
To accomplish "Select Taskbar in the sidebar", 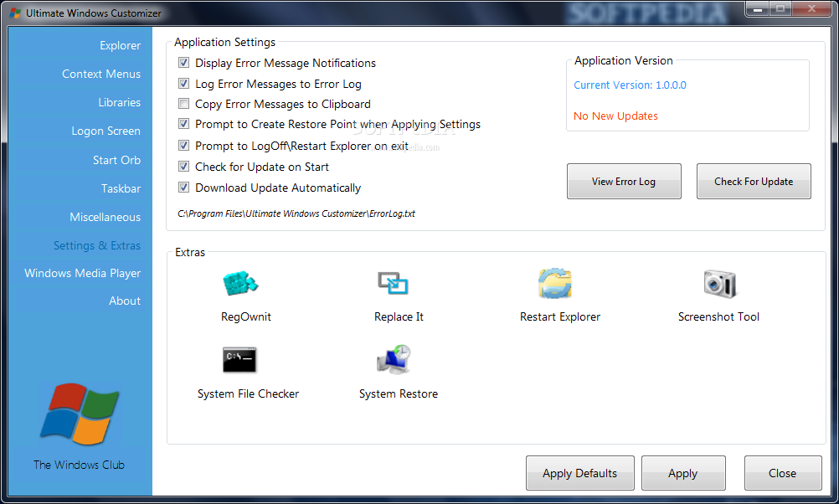I will click(x=121, y=188).
